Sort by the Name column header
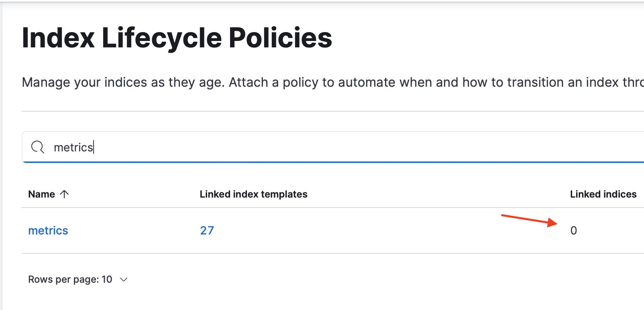This screenshot has height=310, width=644. (x=42, y=194)
